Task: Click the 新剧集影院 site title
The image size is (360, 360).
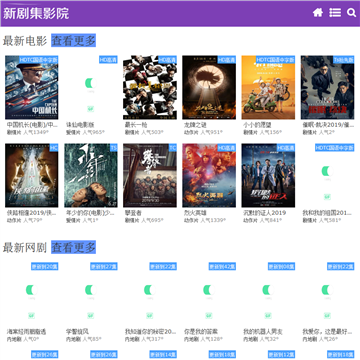Action: click(x=36, y=13)
